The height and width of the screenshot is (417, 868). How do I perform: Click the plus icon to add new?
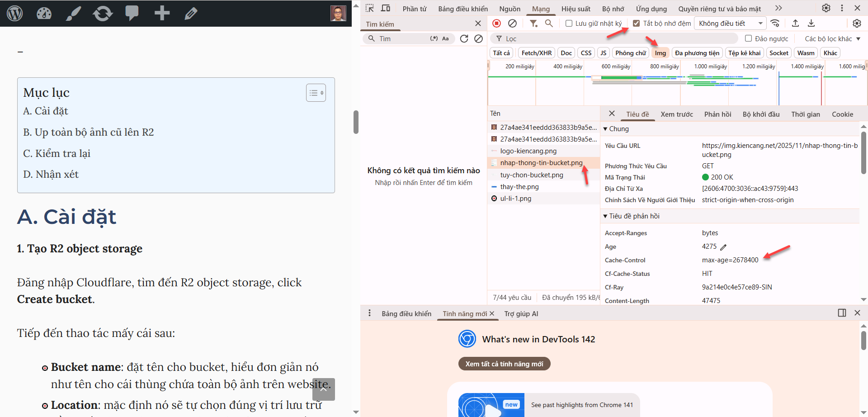coord(162,14)
